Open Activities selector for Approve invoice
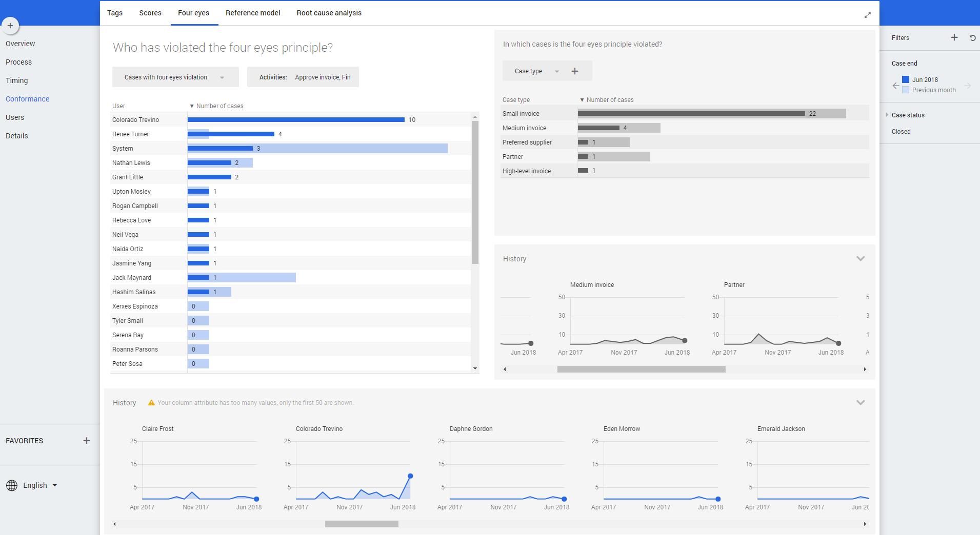This screenshot has height=535, width=980. pos(303,77)
